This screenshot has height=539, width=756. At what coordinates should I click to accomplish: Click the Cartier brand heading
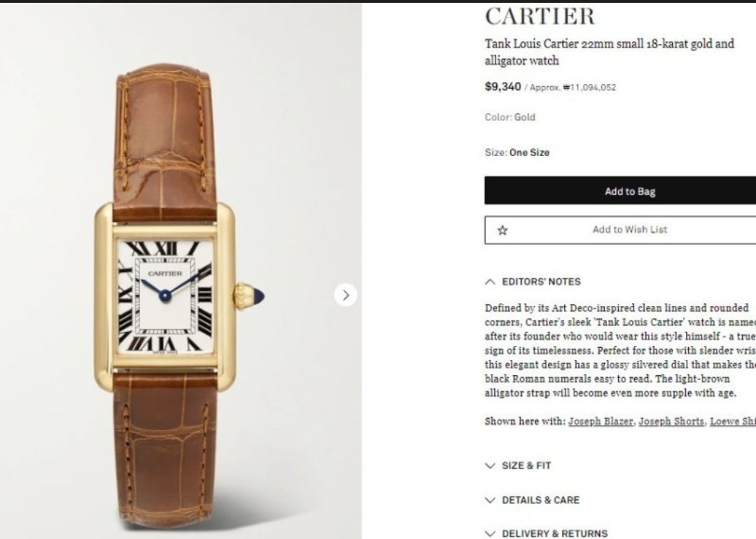point(540,16)
